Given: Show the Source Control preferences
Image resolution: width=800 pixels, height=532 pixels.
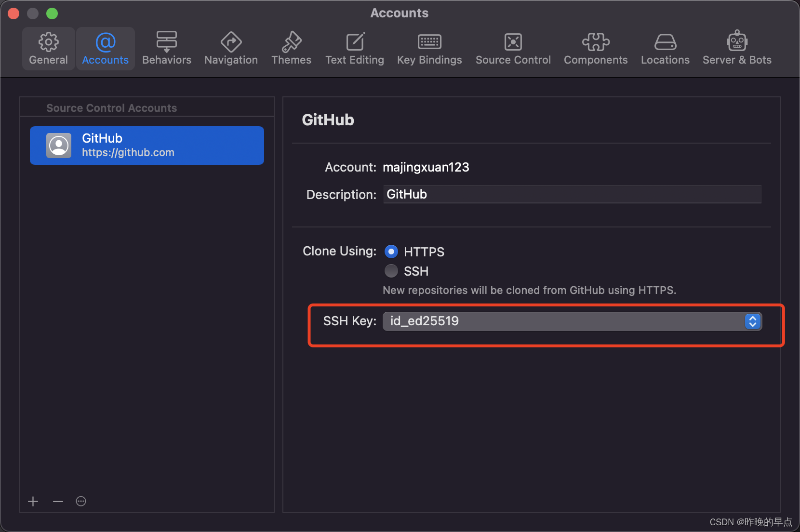Looking at the screenshot, I should click(x=513, y=49).
